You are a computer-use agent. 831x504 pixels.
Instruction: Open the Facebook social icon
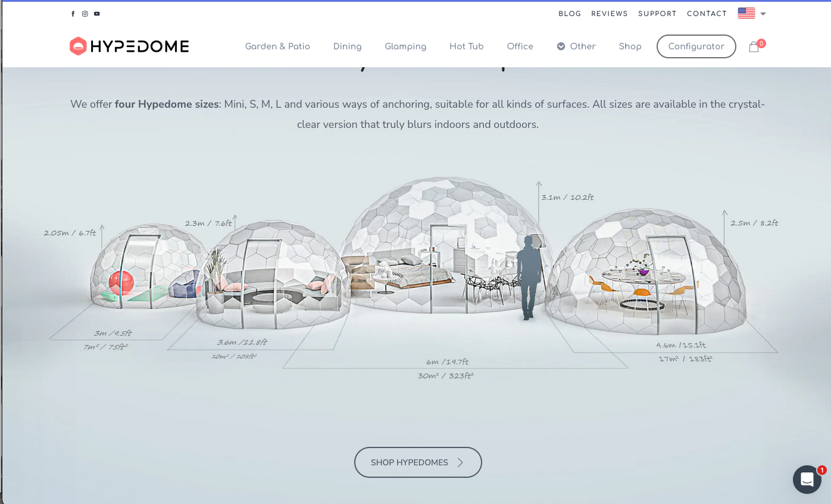coord(73,14)
